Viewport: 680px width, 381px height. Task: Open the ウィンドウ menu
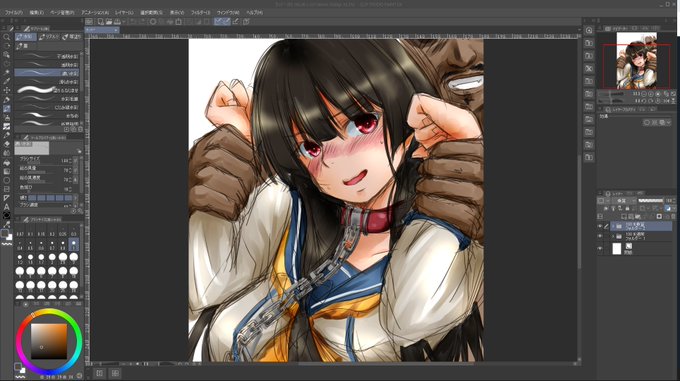(228, 13)
